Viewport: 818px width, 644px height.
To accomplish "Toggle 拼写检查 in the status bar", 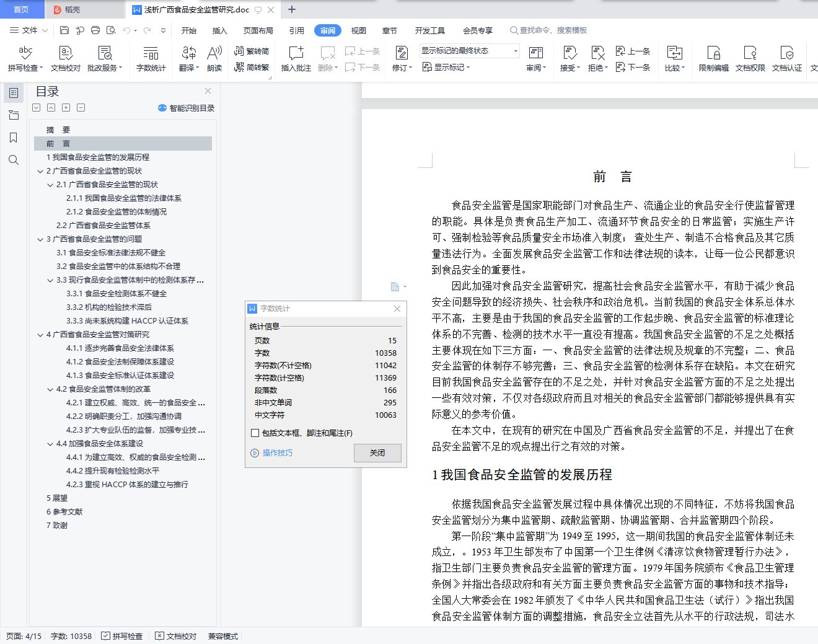I will click(122, 636).
